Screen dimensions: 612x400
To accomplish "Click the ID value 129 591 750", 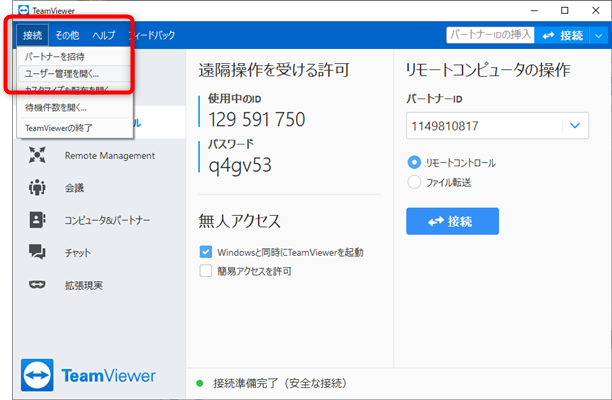I will point(256,119).
